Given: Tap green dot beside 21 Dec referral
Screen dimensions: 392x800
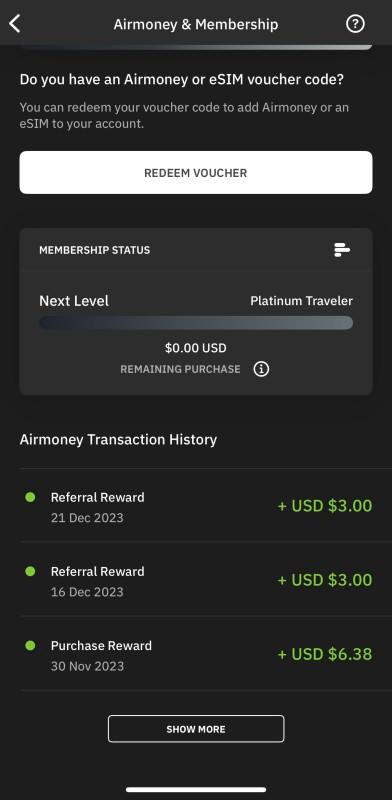Looking at the screenshot, I should click(x=30, y=497).
